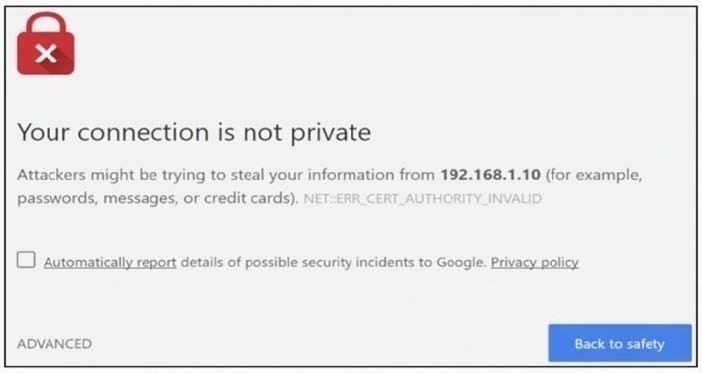Open the Privacy policy link
Viewport: 702px width, 373px height.
coord(535,262)
